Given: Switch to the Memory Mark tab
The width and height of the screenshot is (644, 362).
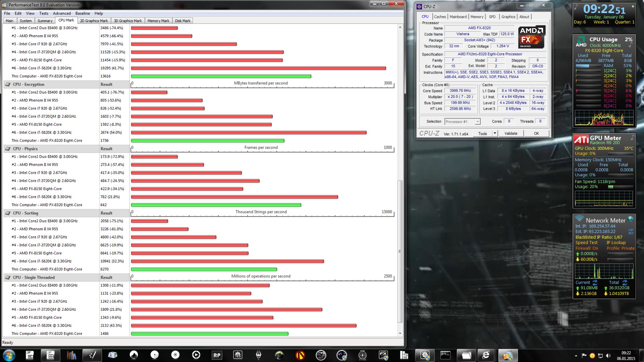Looking at the screenshot, I should pos(158,21).
